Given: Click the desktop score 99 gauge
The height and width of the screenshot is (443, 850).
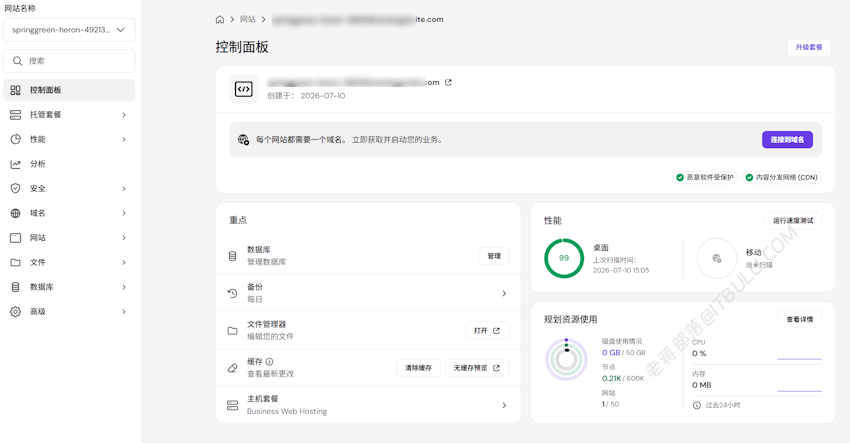Looking at the screenshot, I should pyautogui.click(x=564, y=258).
